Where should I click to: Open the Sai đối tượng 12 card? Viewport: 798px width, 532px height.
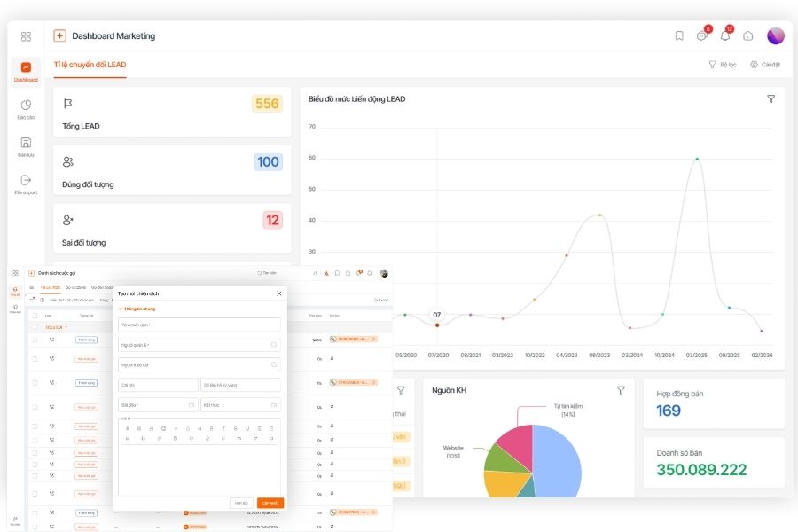point(172,229)
